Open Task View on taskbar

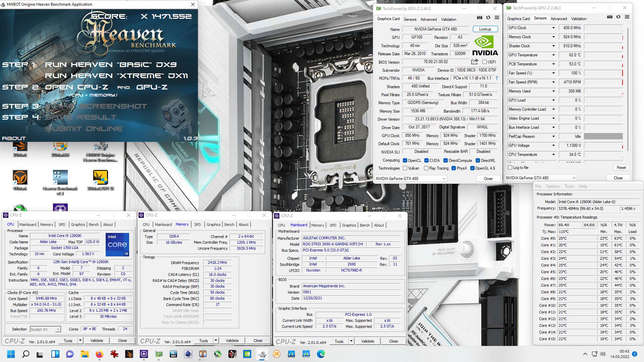pos(40,354)
